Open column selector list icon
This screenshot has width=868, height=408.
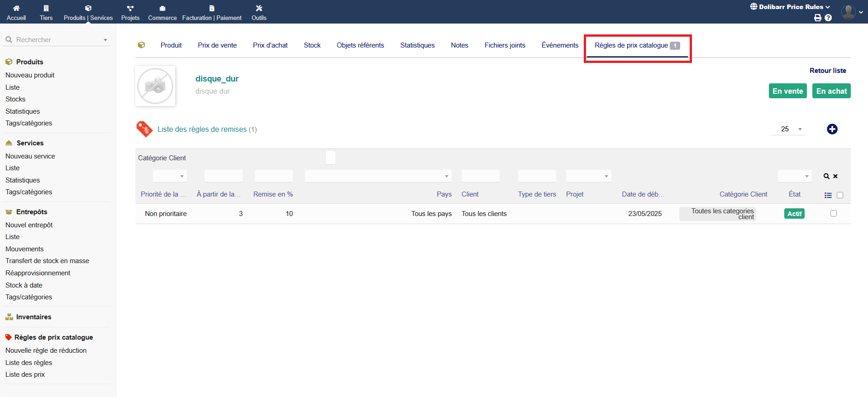pyautogui.click(x=828, y=195)
